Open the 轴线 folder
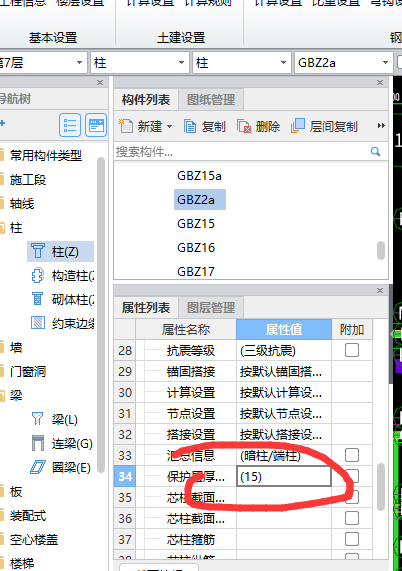The image size is (402, 571). click(x=2, y=204)
